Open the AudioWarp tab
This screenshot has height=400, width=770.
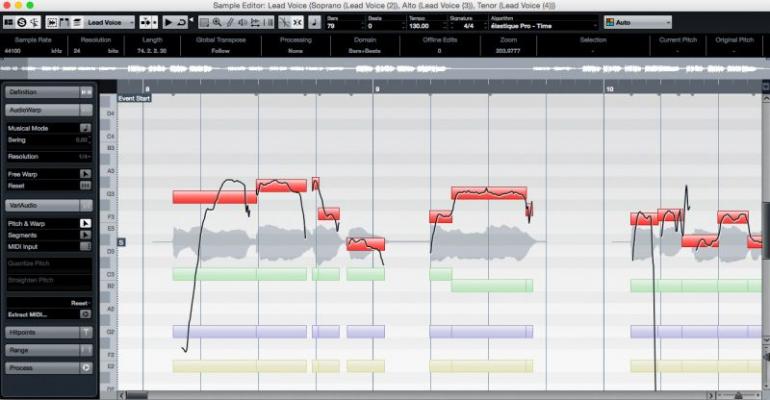point(42,110)
